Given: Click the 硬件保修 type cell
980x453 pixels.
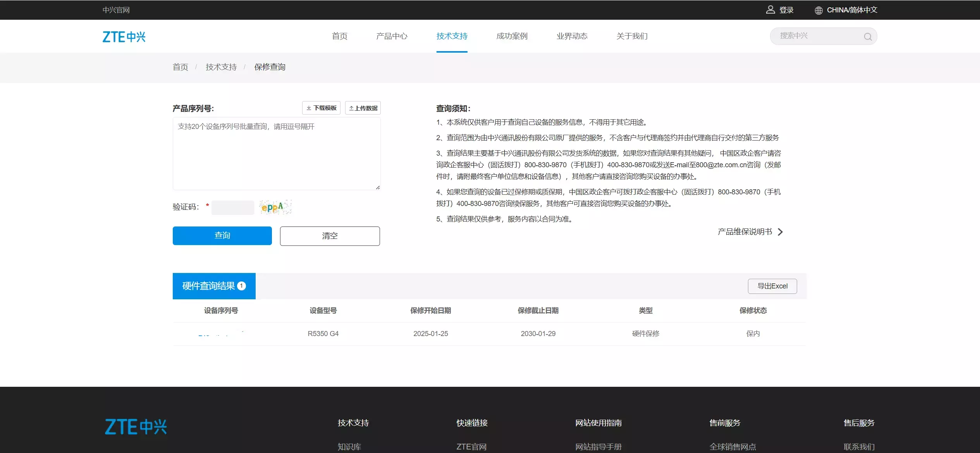Looking at the screenshot, I should (645, 334).
